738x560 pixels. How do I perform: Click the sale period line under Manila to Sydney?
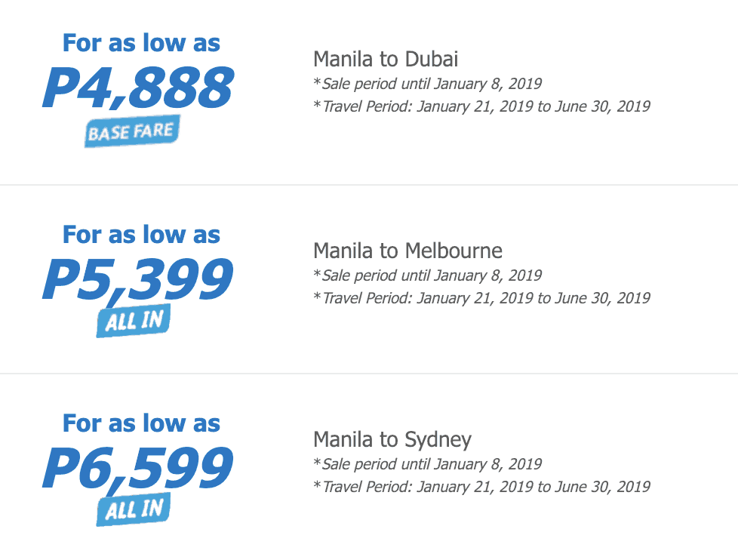pos(427,464)
